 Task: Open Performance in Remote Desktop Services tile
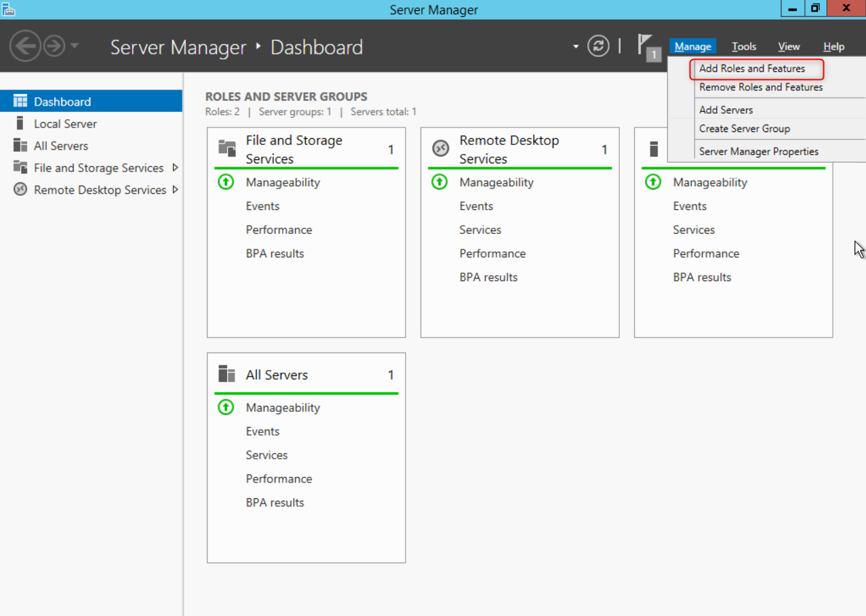coord(492,253)
